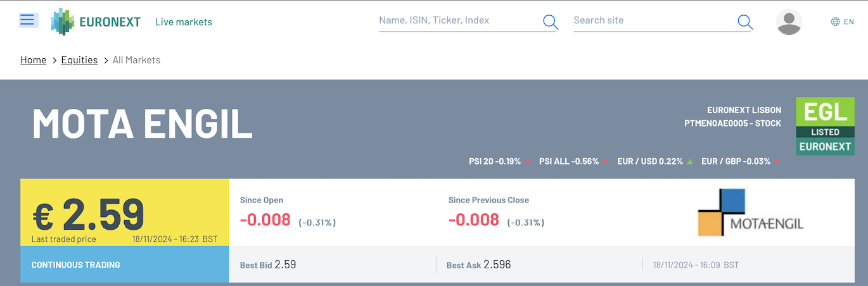Click the Euronext logo
Image resolution: width=868 pixels, height=286 pixels.
pos(96,22)
